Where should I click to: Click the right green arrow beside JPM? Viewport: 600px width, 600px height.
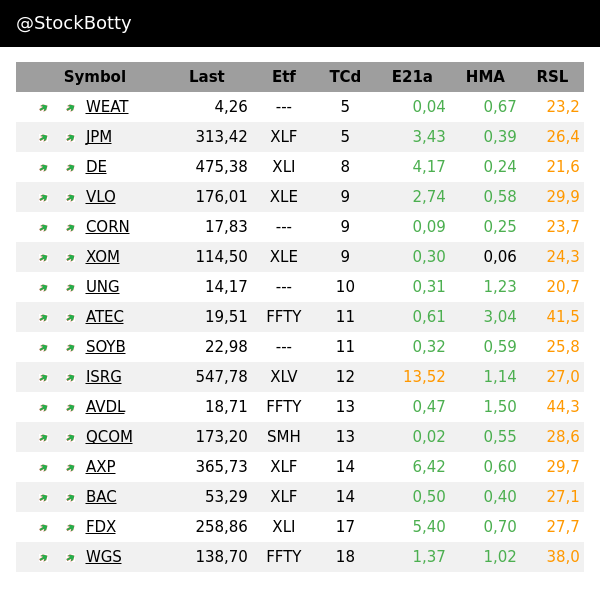(70, 138)
